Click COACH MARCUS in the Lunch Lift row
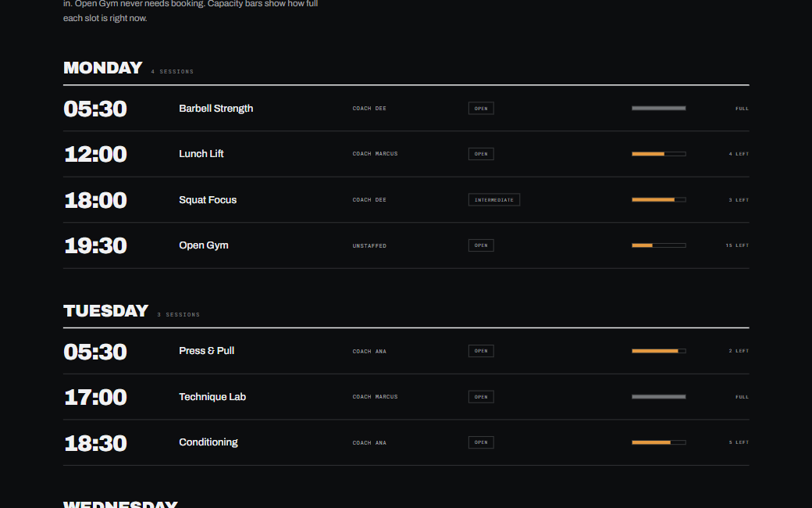Image resolution: width=812 pixels, height=508 pixels. (376, 154)
